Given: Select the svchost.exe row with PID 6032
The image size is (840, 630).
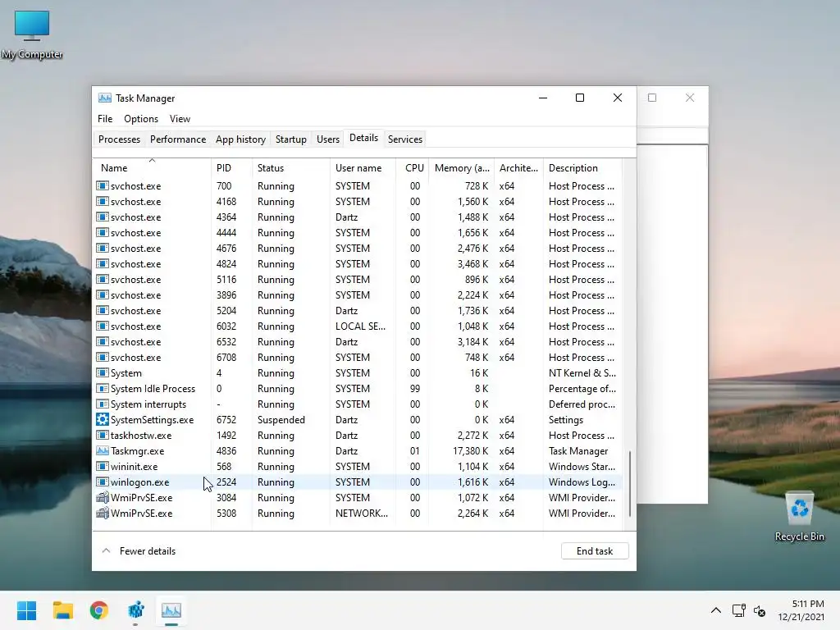Looking at the screenshot, I should [358, 326].
